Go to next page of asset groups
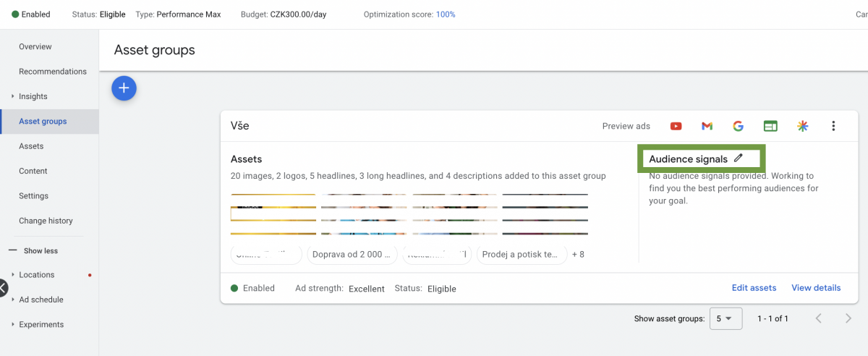This screenshot has height=356, width=868. [848, 318]
